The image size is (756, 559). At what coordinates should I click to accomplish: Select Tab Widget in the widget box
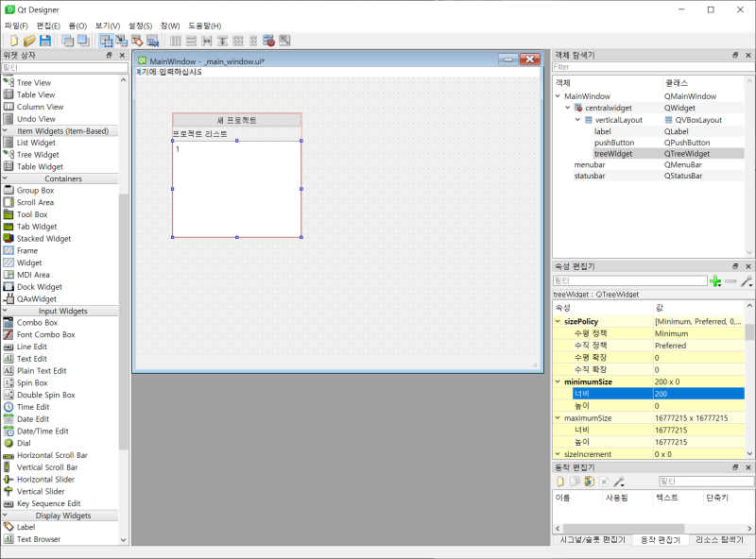37,227
